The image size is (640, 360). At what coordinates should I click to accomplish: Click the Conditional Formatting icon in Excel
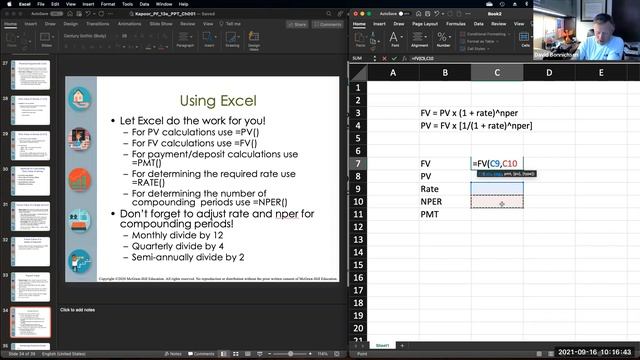click(462, 34)
